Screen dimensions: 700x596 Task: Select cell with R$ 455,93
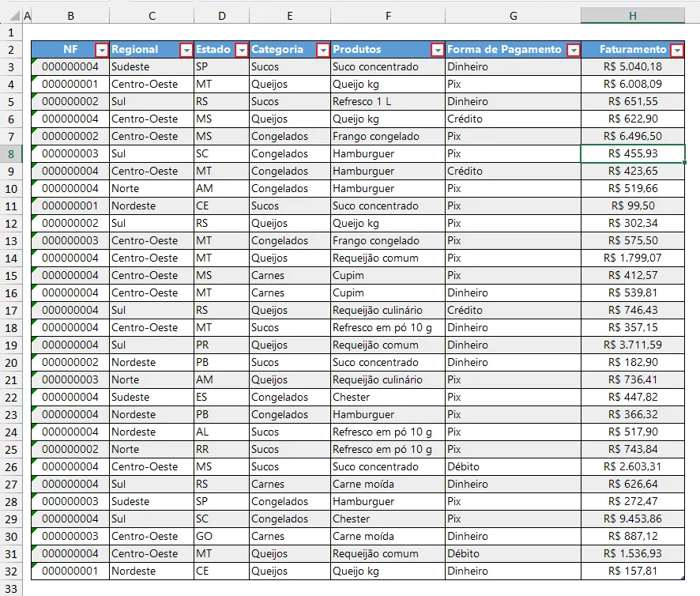point(633,153)
